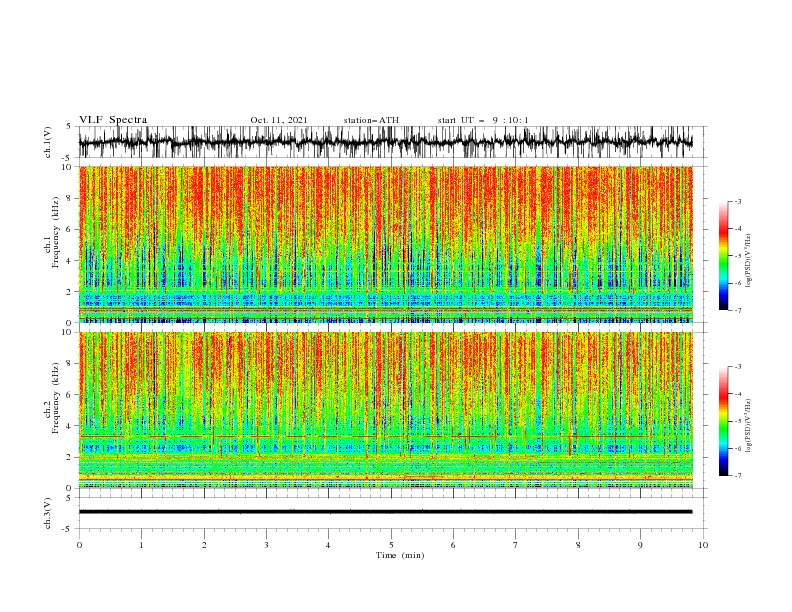Click the ch.2 spectrogram panel
The width and height of the screenshot is (792, 612).
coord(385,410)
